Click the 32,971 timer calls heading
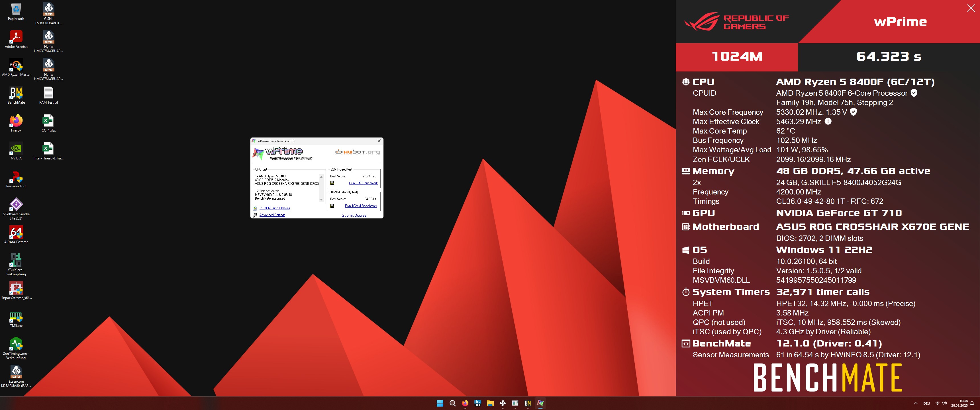The height and width of the screenshot is (410, 980). coord(822,292)
